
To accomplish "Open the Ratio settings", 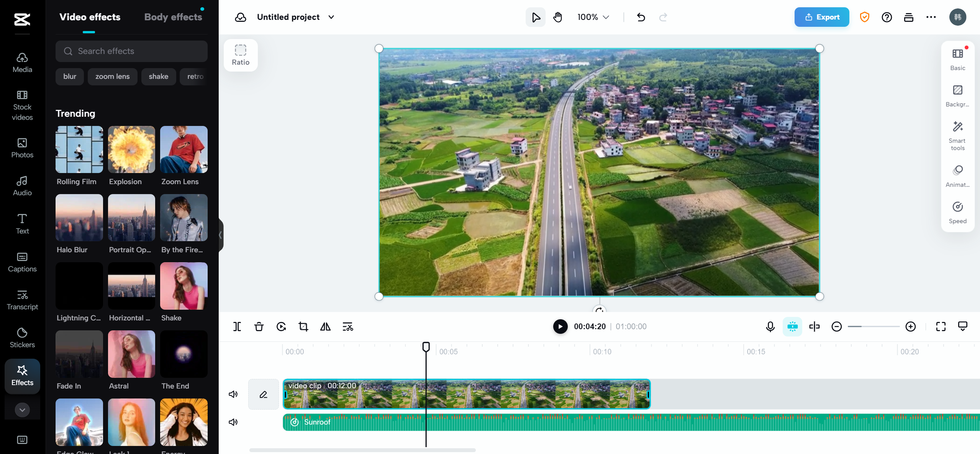I will 240,55.
